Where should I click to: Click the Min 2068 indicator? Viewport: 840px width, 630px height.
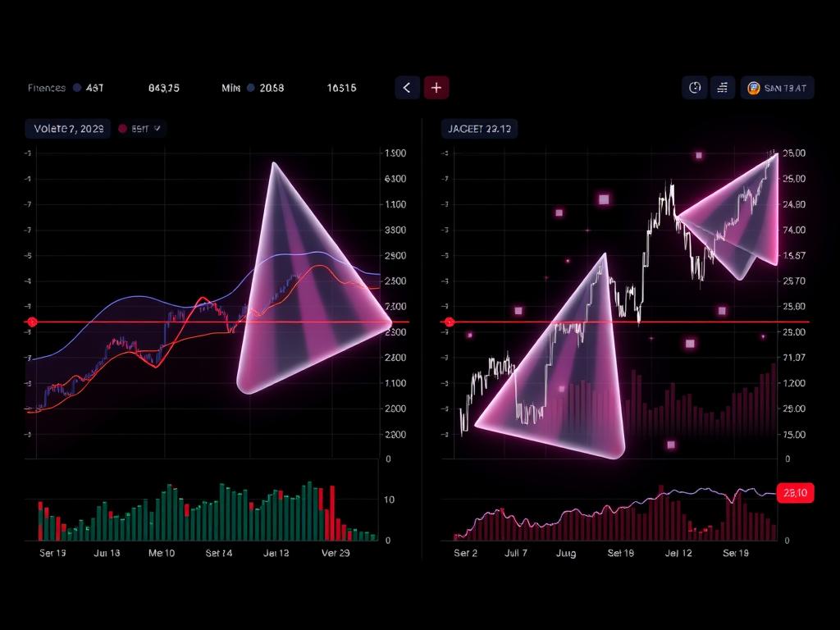[x=253, y=88]
